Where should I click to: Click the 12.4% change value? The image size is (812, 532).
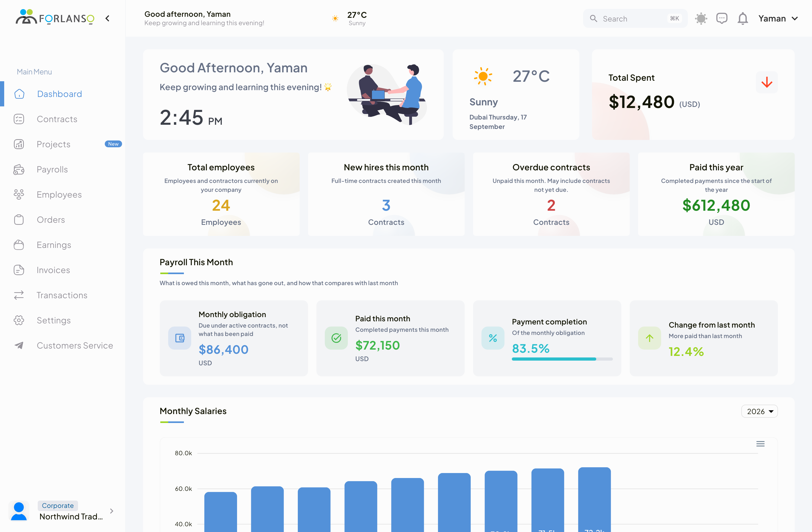click(x=686, y=351)
